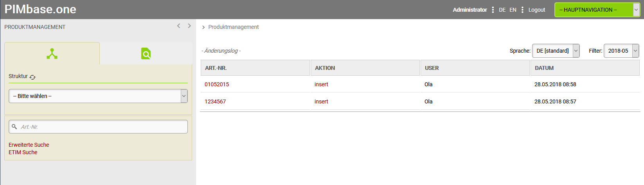Click the left arrow in Produktmanagement panel
Screen dimensions: 644x185
(179, 26)
